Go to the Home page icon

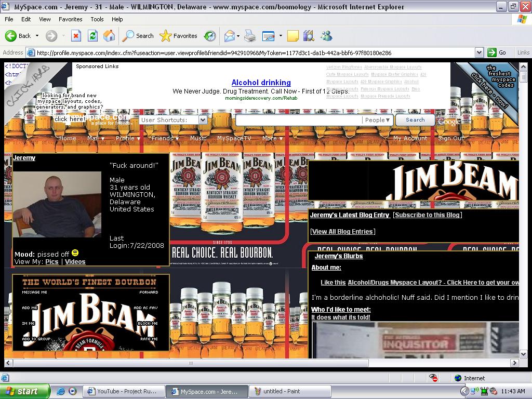tap(109, 36)
